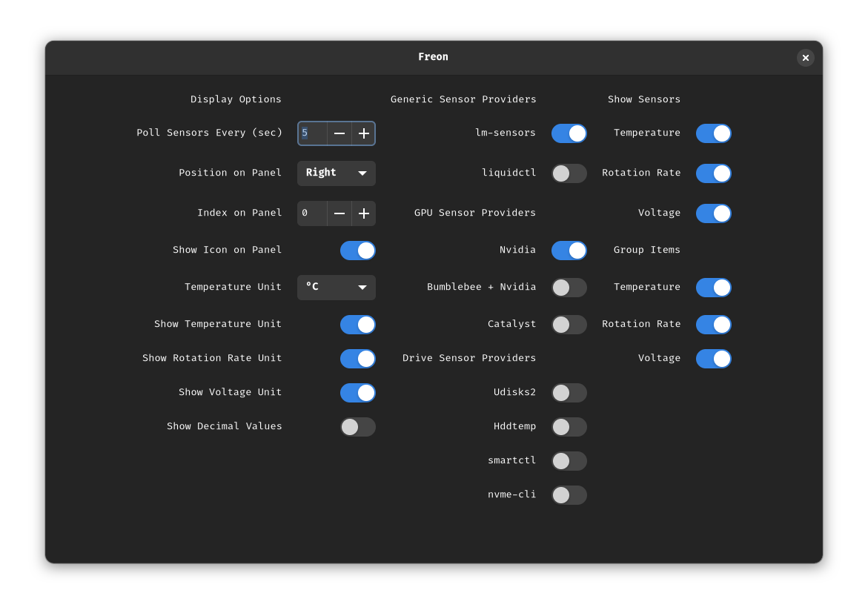This screenshot has height=613, width=868.
Task: Open the Position on Panel dropdown
Action: pos(336,173)
